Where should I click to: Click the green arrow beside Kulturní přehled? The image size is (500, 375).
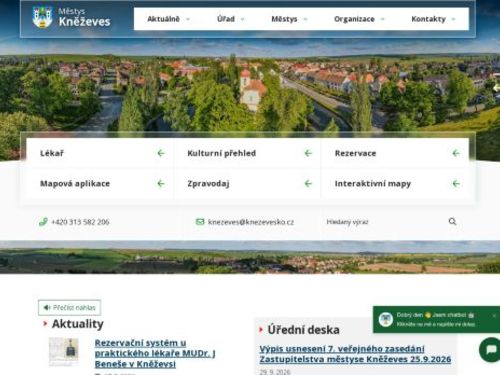308,153
